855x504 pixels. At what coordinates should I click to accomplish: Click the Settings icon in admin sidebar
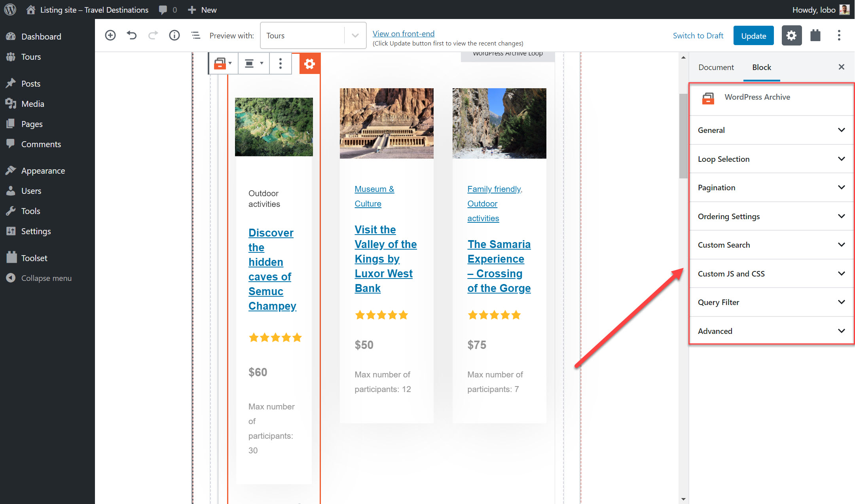tap(11, 231)
